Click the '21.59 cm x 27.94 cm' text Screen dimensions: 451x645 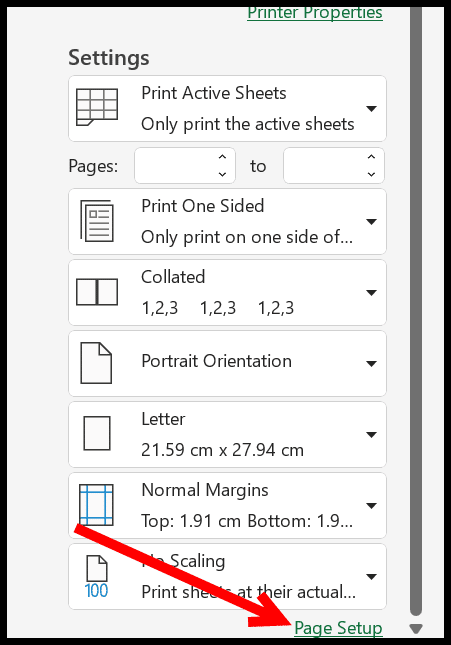point(222,450)
